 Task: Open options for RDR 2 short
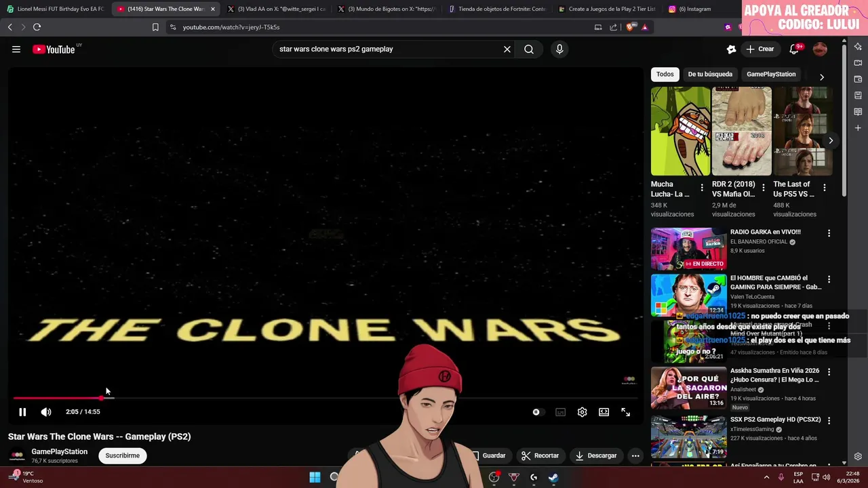coord(764,188)
